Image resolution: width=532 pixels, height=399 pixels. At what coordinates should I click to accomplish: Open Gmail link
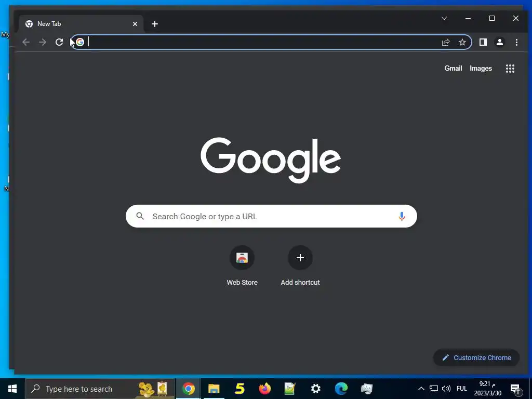pyautogui.click(x=453, y=68)
